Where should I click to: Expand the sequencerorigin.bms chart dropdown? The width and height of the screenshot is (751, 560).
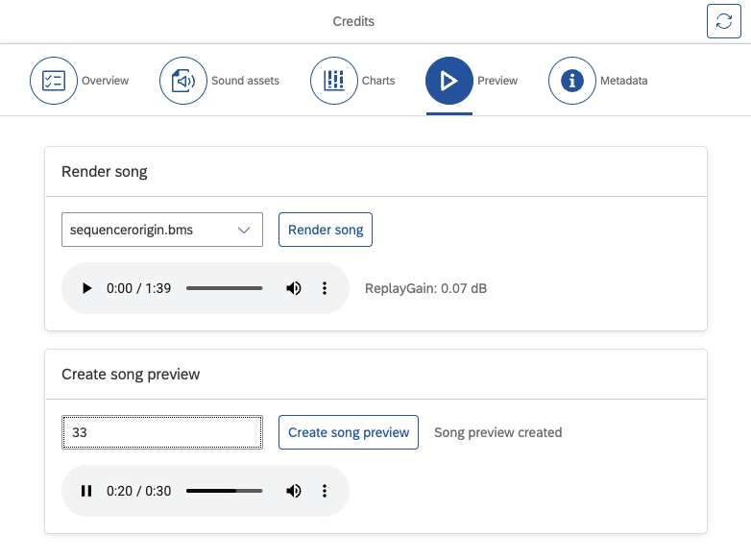click(x=162, y=230)
